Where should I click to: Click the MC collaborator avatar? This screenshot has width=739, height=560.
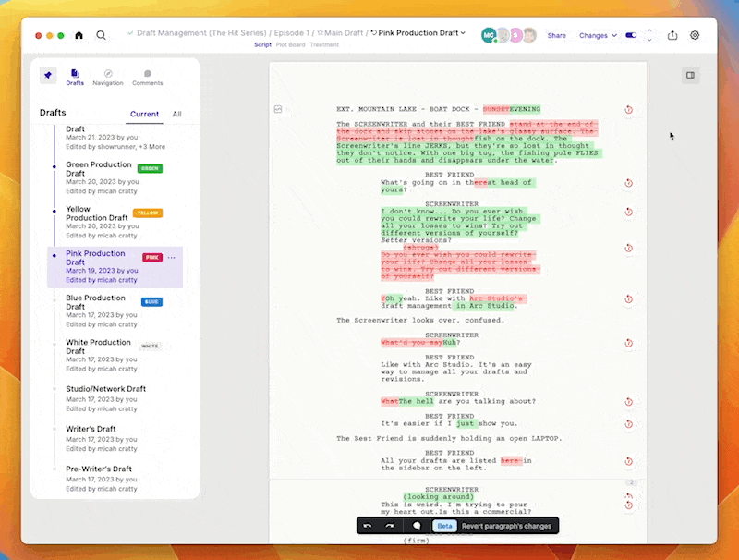[x=489, y=35]
